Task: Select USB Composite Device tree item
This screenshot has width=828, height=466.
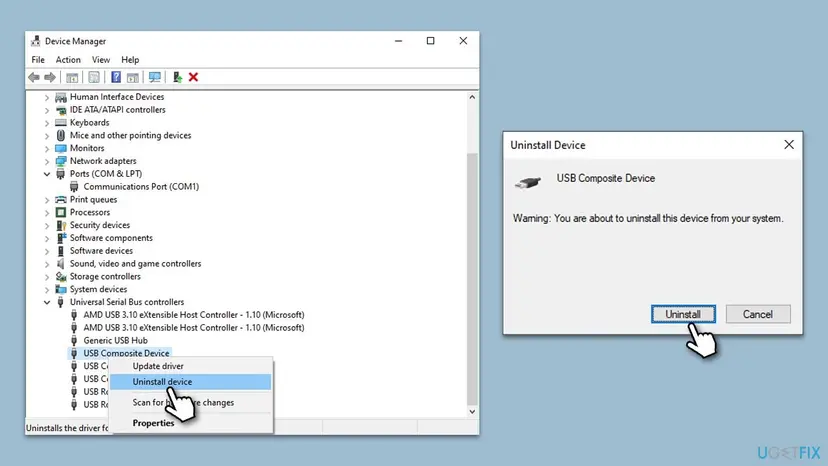Action: coord(126,353)
